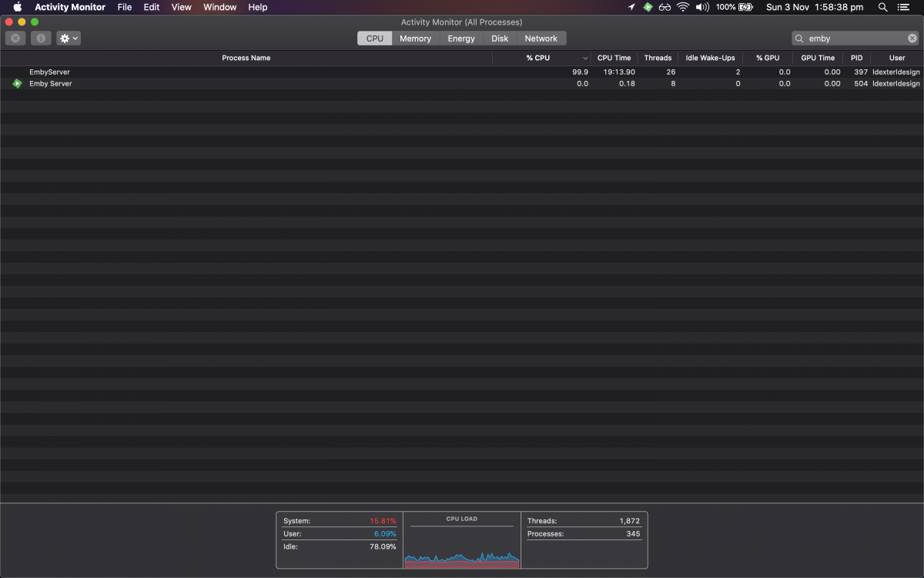This screenshot has height=578, width=924.
Task: Sort by the GPU Time column
Action: click(x=818, y=58)
